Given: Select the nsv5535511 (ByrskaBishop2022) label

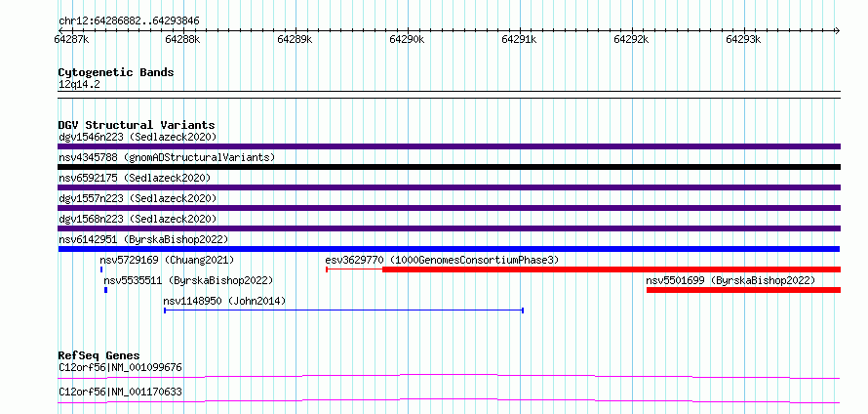Looking at the screenshot, I should coord(188,280).
